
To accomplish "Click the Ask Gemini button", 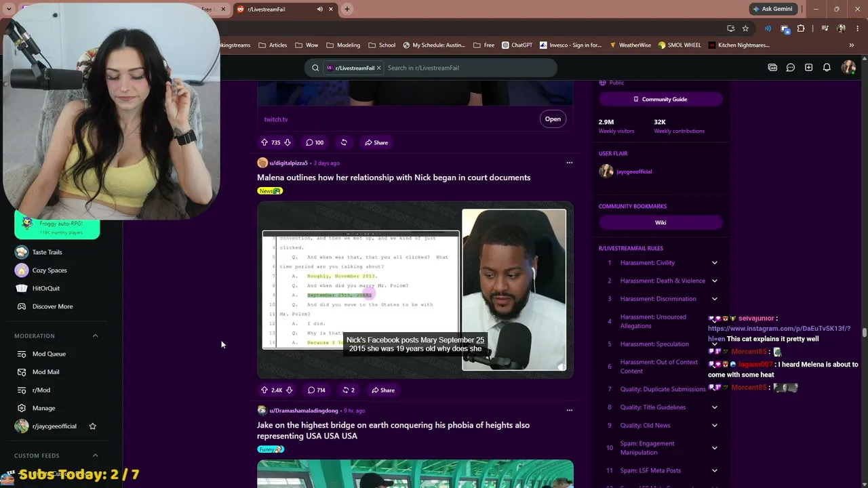I will pos(772,9).
